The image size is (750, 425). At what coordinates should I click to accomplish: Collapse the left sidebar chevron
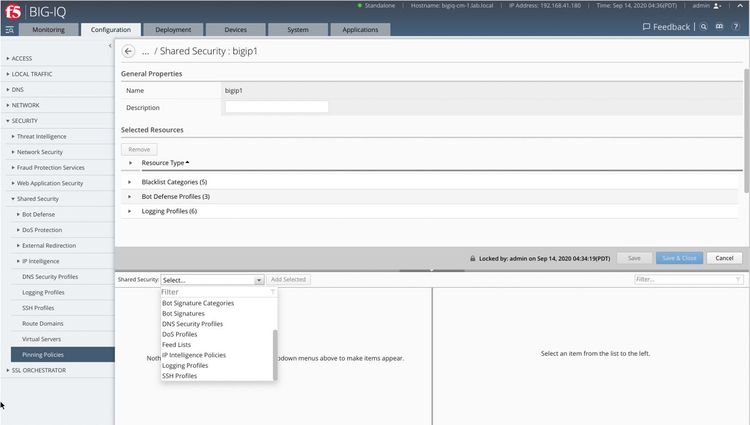pos(110,46)
